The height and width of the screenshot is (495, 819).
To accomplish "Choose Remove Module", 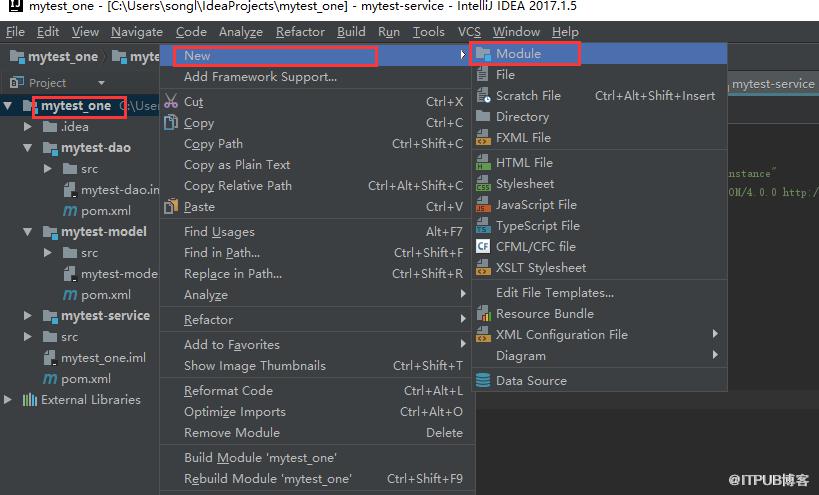I will 317,433.
